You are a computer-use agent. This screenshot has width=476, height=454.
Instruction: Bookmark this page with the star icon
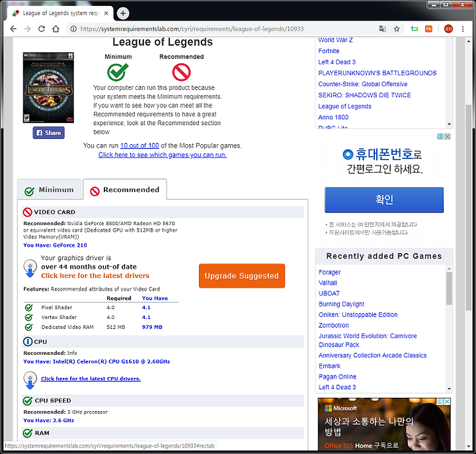[x=397, y=29]
